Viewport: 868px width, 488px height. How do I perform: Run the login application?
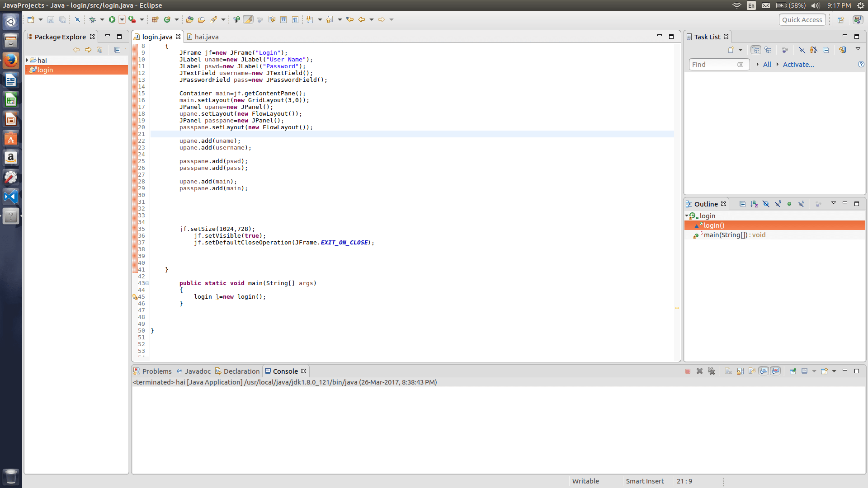[x=112, y=19]
